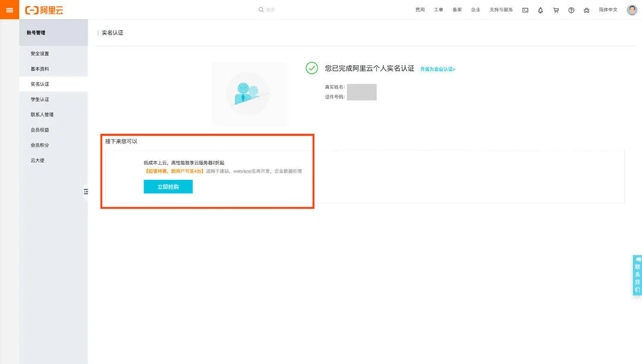
Task: Open the notifications bell
Action: pos(541,10)
